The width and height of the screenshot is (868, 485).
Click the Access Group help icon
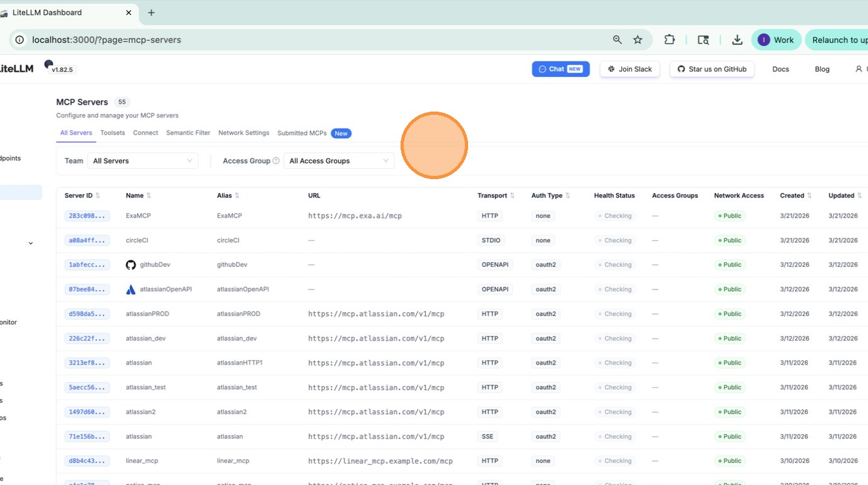(x=276, y=161)
